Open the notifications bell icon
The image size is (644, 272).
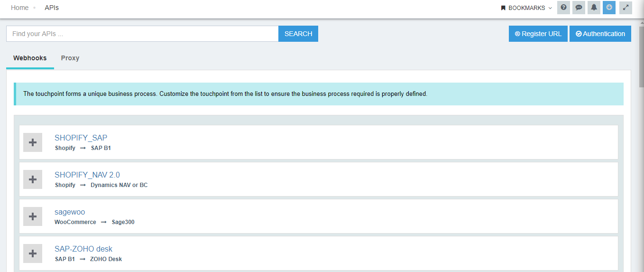pos(594,8)
